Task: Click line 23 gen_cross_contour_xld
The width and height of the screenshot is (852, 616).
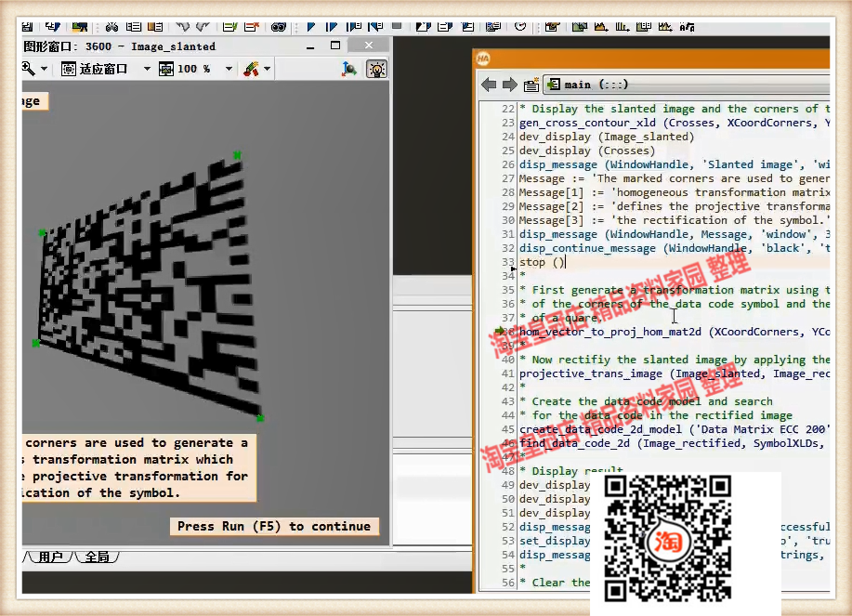Action: tap(675, 123)
